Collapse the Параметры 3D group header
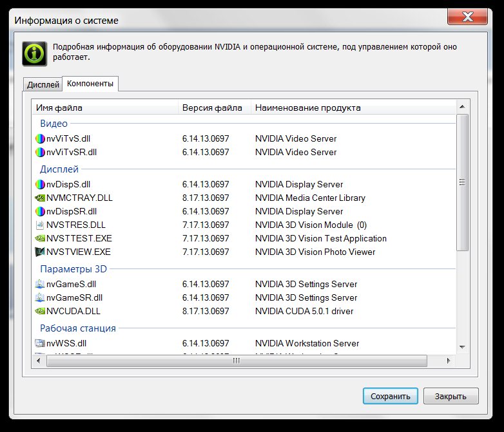Image resolution: width=504 pixels, height=432 pixels. click(x=73, y=269)
